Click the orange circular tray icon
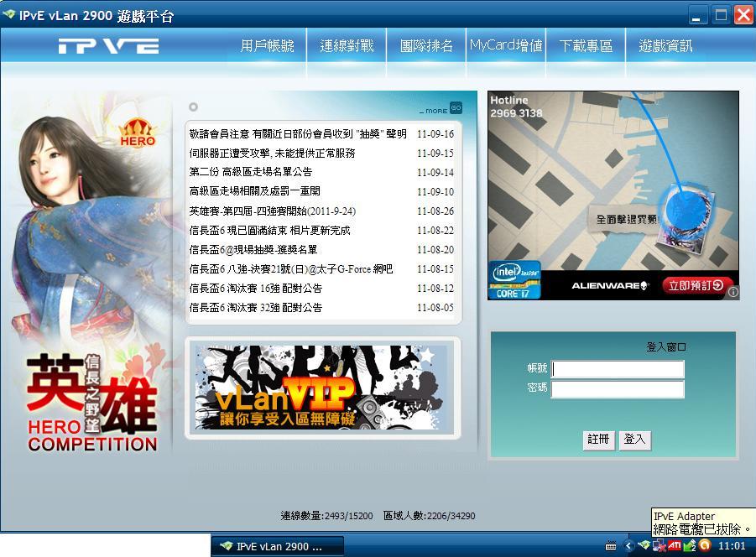This screenshot has height=557, width=756. click(x=705, y=545)
